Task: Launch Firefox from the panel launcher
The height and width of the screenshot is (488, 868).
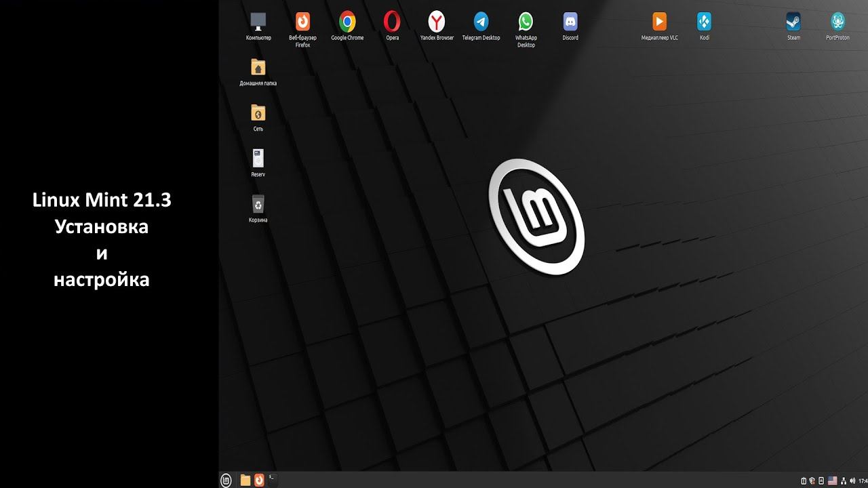Action: (x=259, y=480)
